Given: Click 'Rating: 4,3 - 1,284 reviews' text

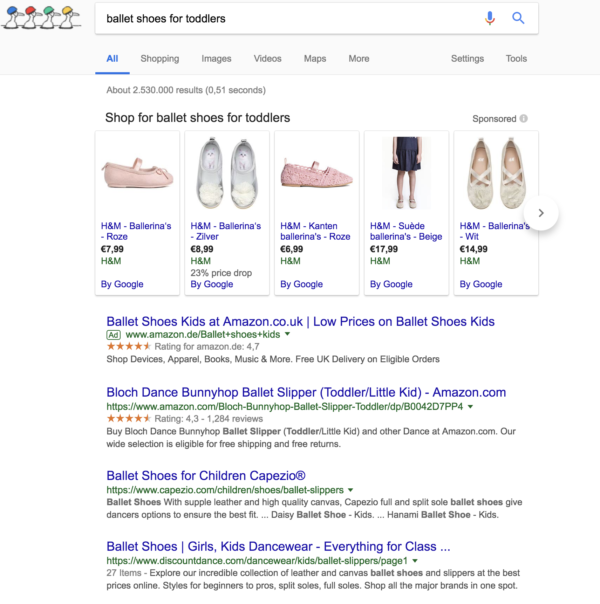Looking at the screenshot, I should coord(209,419).
